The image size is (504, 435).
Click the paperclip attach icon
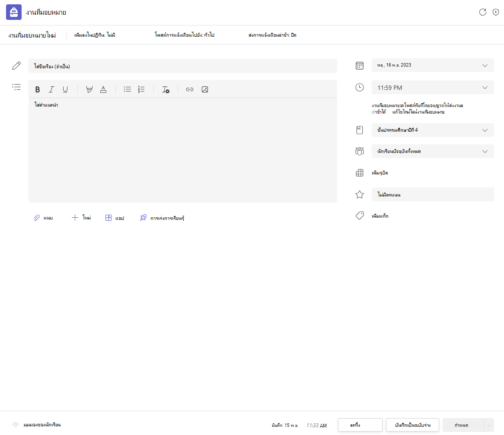[x=37, y=218]
